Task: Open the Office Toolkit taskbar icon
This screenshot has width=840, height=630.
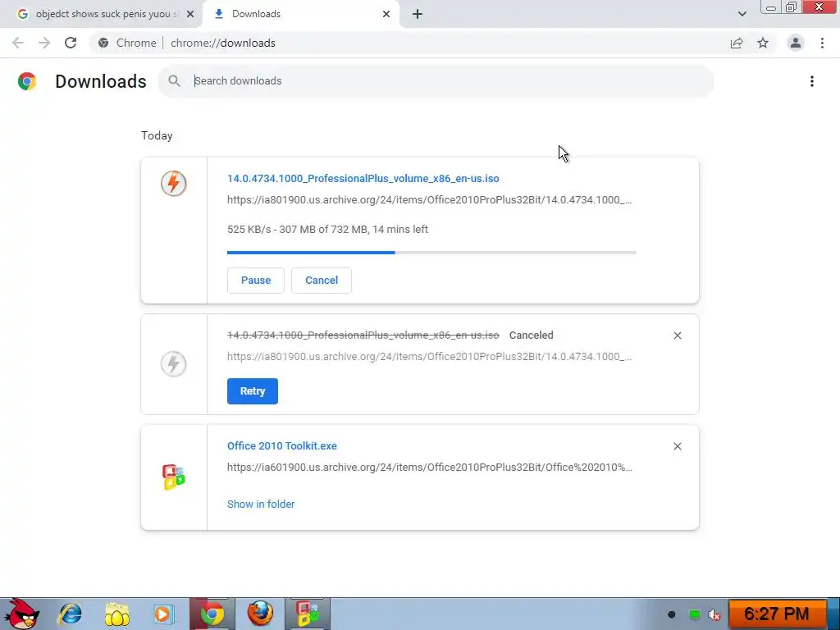Action: pyautogui.click(x=308, y=614)
